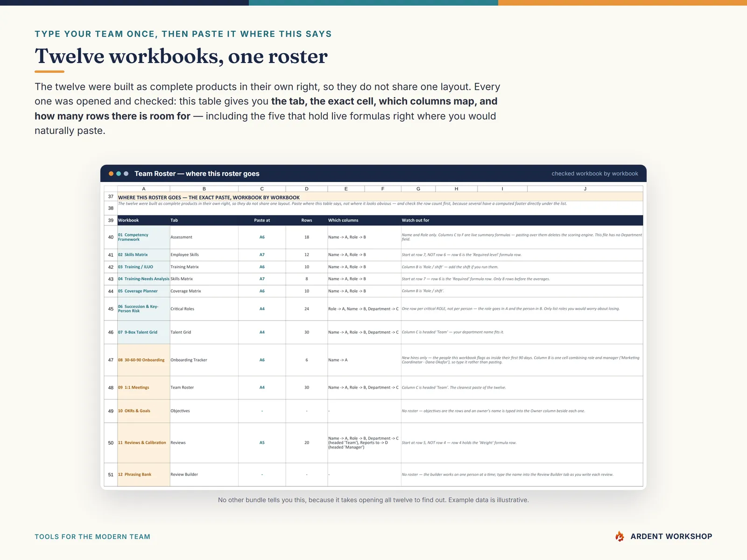
Task: Click 'Team Roster — where this roster goes' title
Action: (x=197, y=174)
